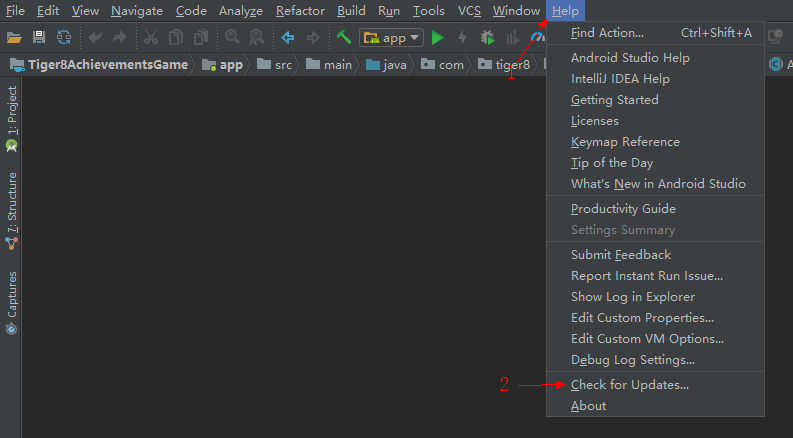Click the Synchronize refresh icon
793x438 pixels.
64,37
